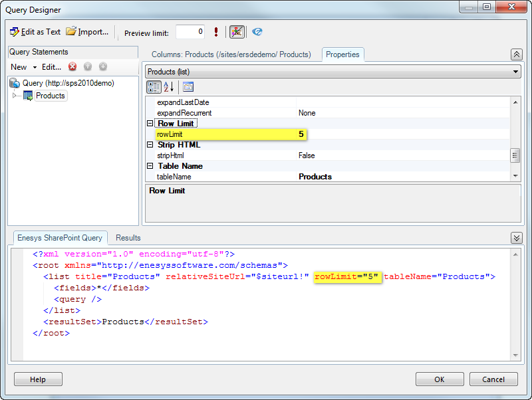Run query using red exclamation icon
This screenshot has width=532, height=400.
pyautogui.click(x=216, y=32)
